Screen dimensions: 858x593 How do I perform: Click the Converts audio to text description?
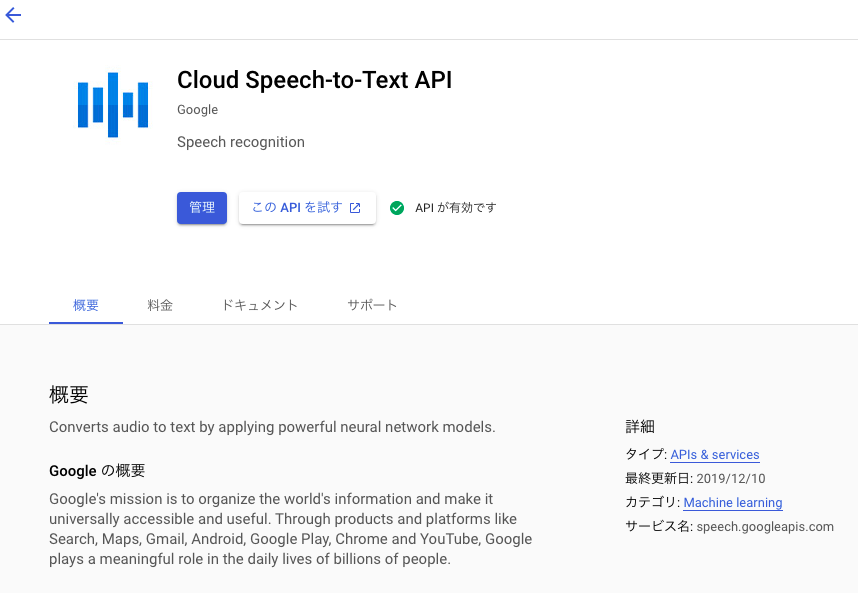(x=272, y=427)
